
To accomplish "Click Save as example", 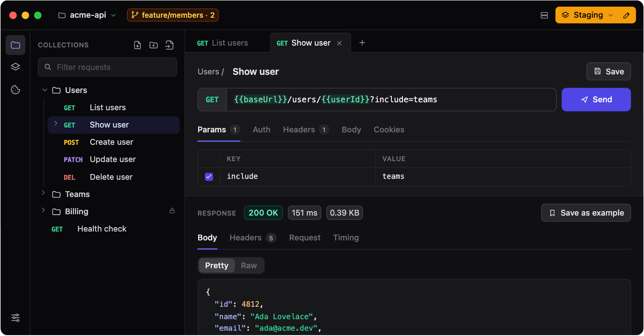I will [x=586, y=213].
